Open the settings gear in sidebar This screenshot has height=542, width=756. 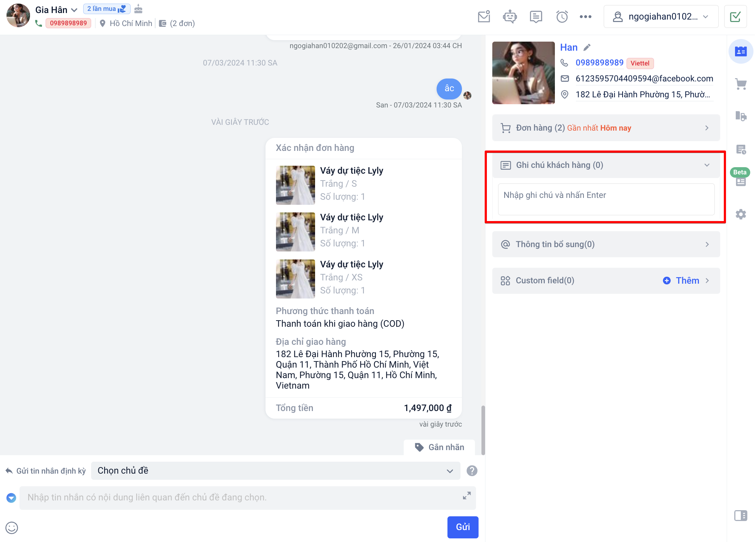click(x=740, y=214)
